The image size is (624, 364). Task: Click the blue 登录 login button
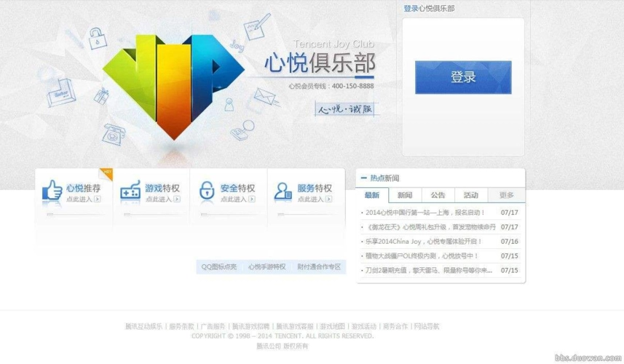(x=463, y=77)
